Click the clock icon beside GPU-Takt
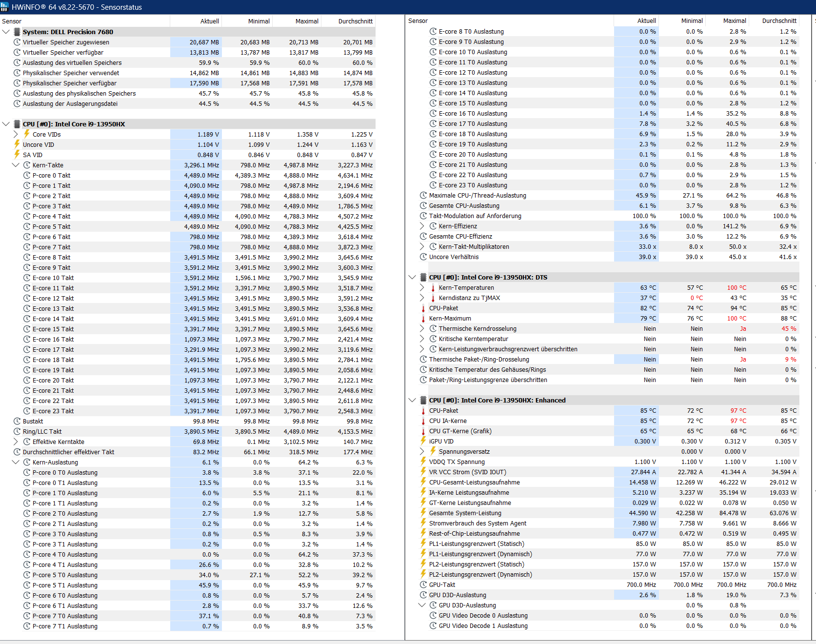This screenshot has width=816, height=644. pos(423,584)
